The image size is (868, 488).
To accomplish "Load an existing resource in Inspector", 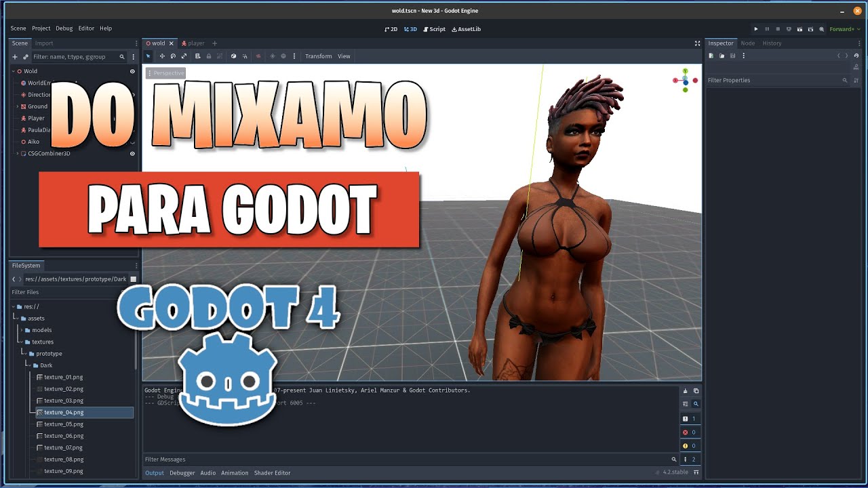I will tap(722, 56).
